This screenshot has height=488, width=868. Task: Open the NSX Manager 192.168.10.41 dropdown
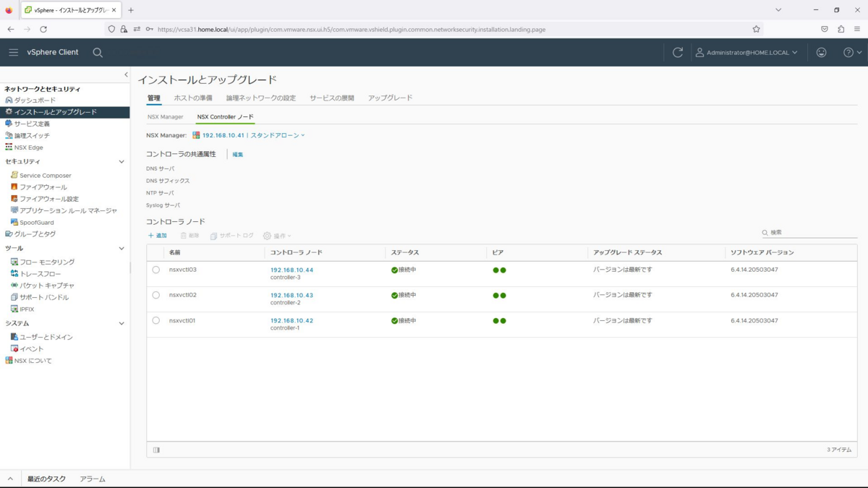click(249, 135)
